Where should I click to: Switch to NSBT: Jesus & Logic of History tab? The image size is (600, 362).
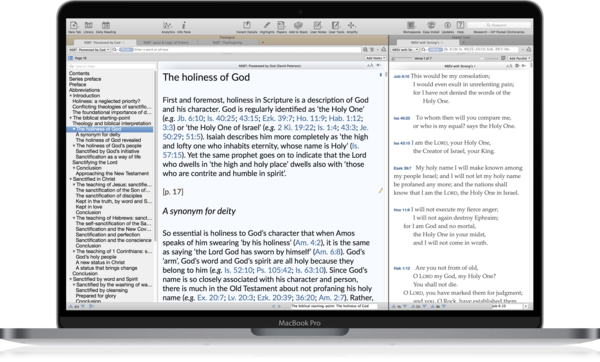[166, 42]
